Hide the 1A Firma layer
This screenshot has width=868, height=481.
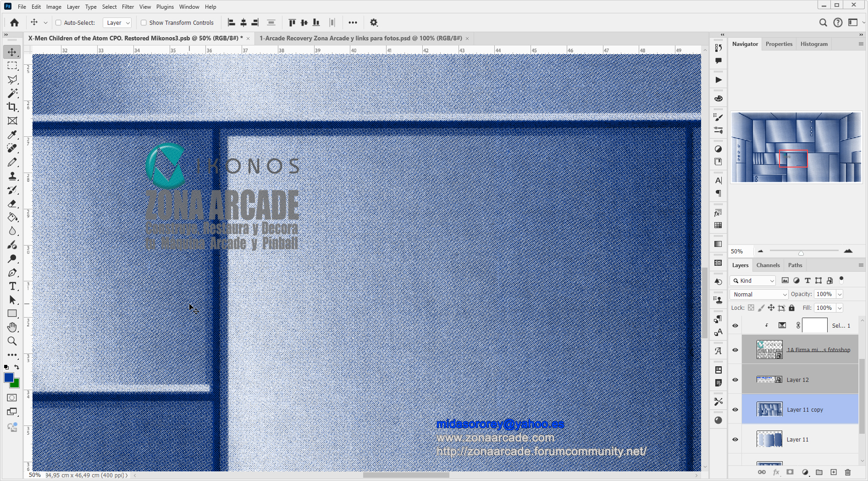(735, 350)
